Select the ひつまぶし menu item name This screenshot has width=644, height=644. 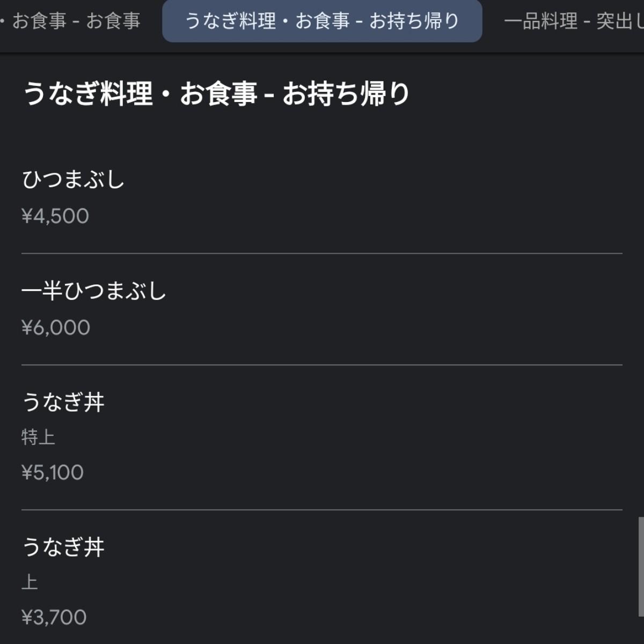tap(73, 179)
